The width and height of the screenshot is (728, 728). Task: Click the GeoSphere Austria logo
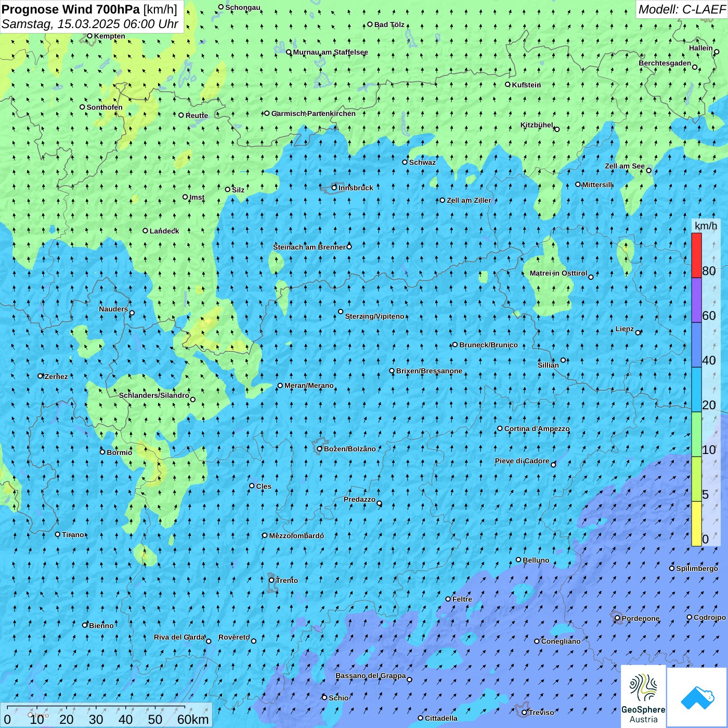pyautogui.click(x=643, y=697)
